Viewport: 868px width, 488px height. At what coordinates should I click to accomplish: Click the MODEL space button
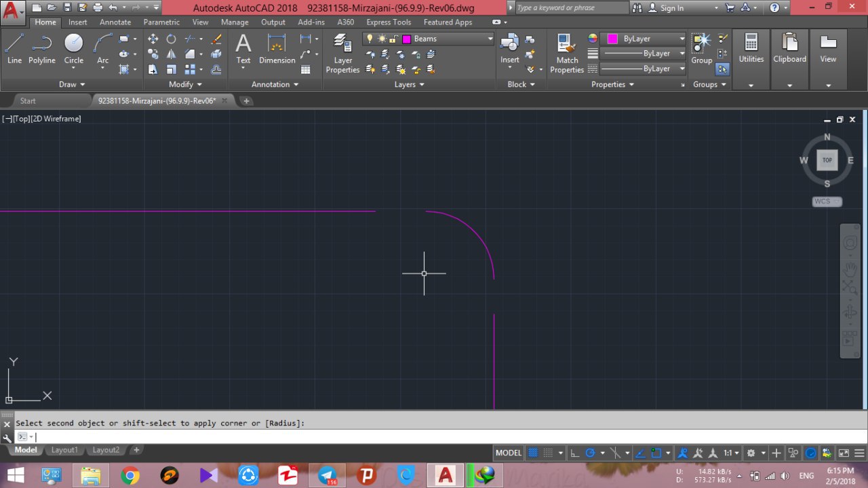coord(509,453)
